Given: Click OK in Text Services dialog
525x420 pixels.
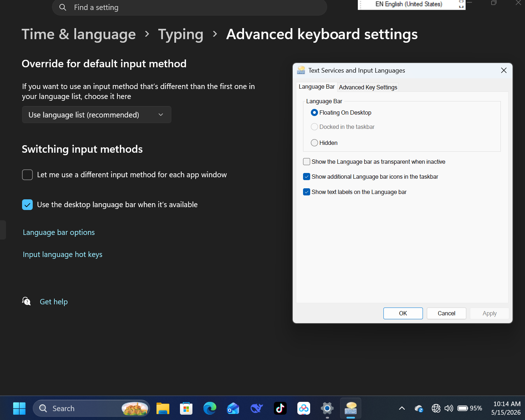Looking at the screenshot, I should (403, 313).
